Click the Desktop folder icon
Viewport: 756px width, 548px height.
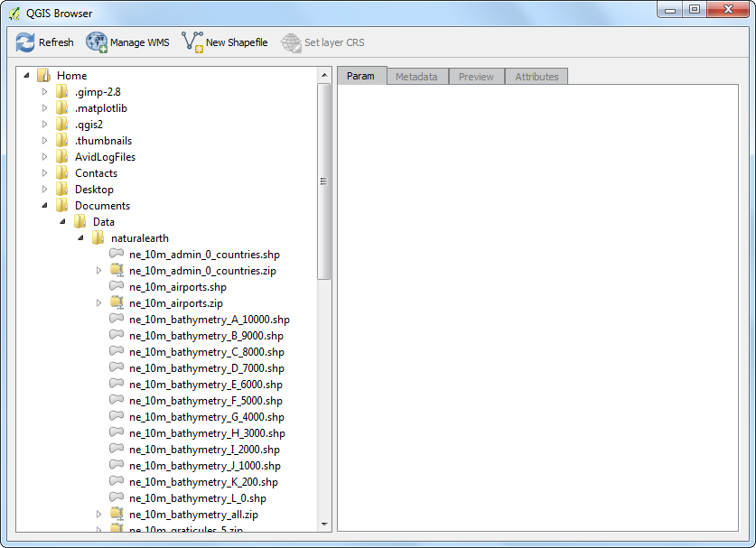coord(61,190)
